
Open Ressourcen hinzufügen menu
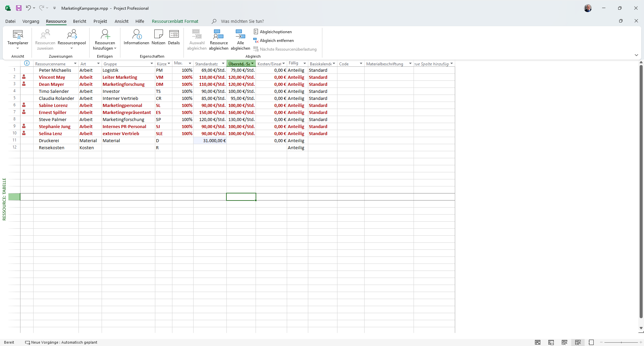point(105,39)
